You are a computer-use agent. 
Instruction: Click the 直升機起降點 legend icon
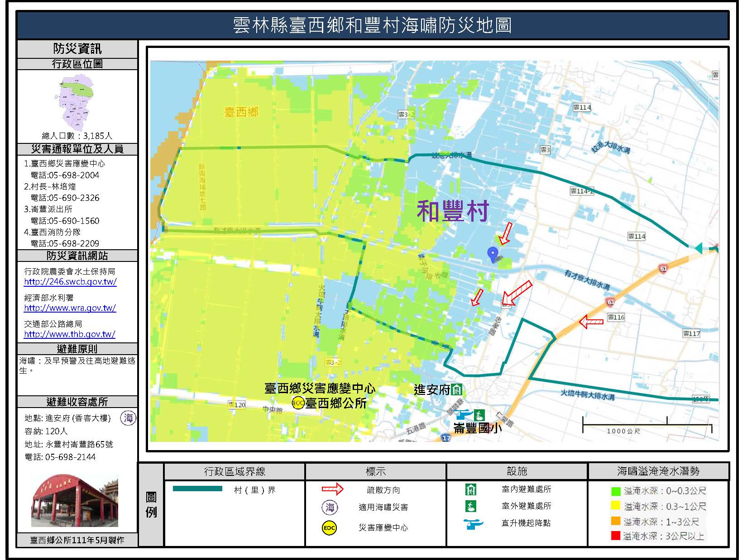tap(473, 524)
